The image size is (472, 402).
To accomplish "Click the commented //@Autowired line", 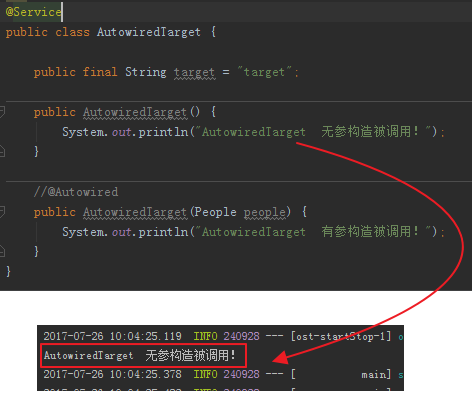I will point(76,192).
